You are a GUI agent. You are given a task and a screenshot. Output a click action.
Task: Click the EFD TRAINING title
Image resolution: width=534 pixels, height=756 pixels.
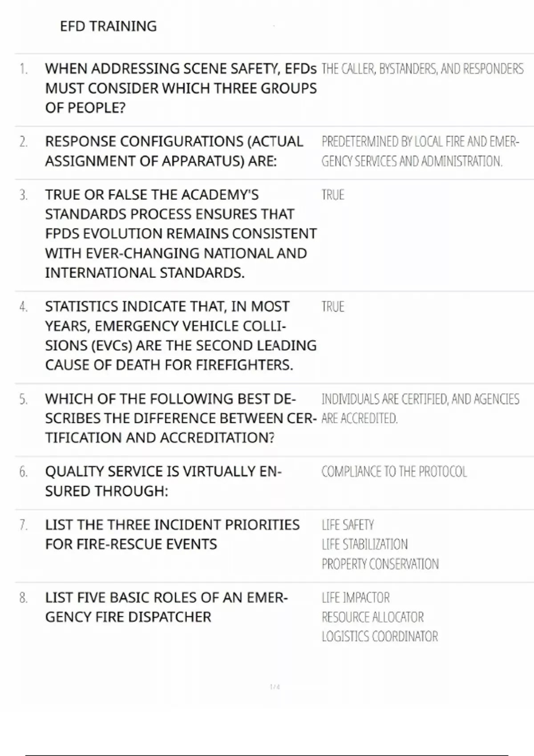(x=108, y=26)
